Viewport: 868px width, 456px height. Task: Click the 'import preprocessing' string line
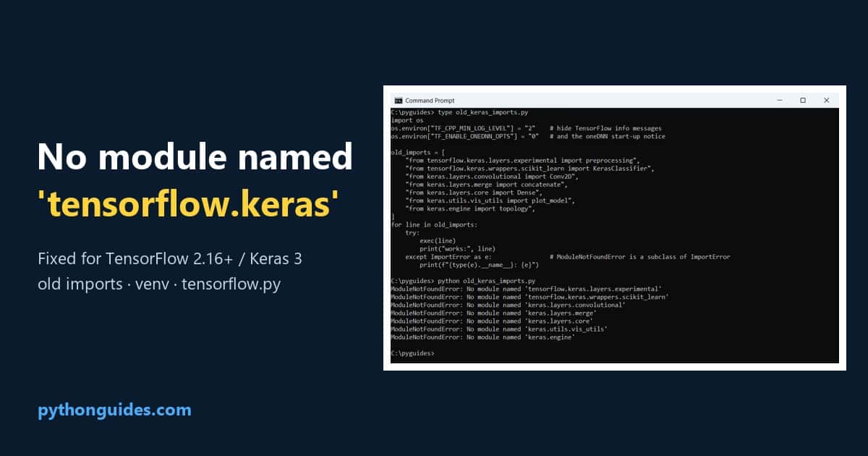point(523,160)
